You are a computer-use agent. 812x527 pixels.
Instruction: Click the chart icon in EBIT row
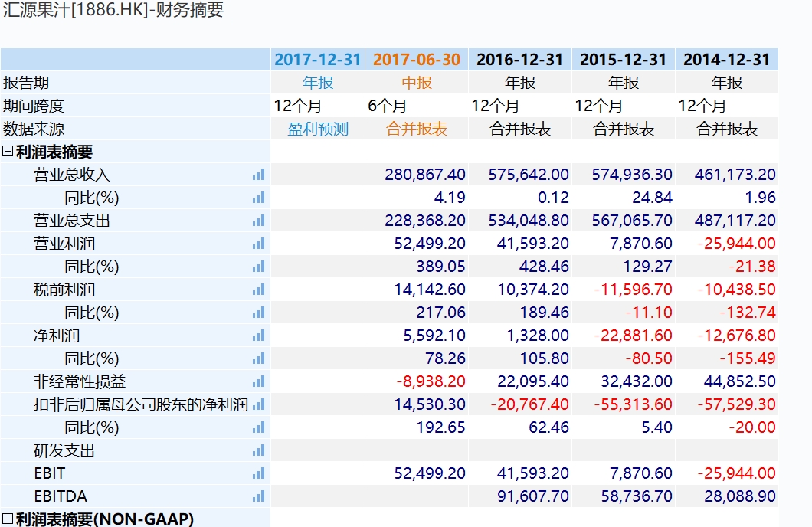(x=258, y=473)
